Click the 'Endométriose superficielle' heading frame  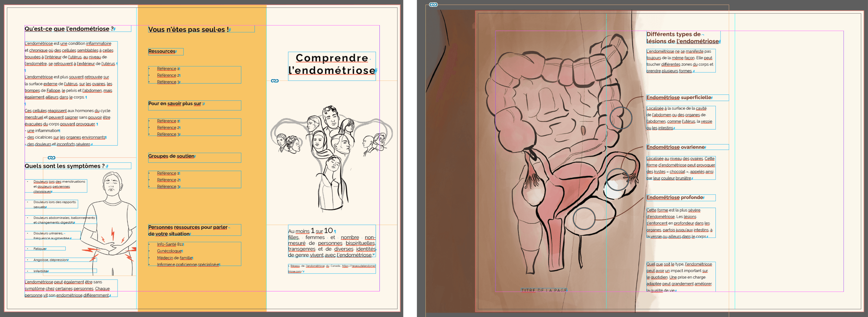pyautogui.click(x=679, y=98)
